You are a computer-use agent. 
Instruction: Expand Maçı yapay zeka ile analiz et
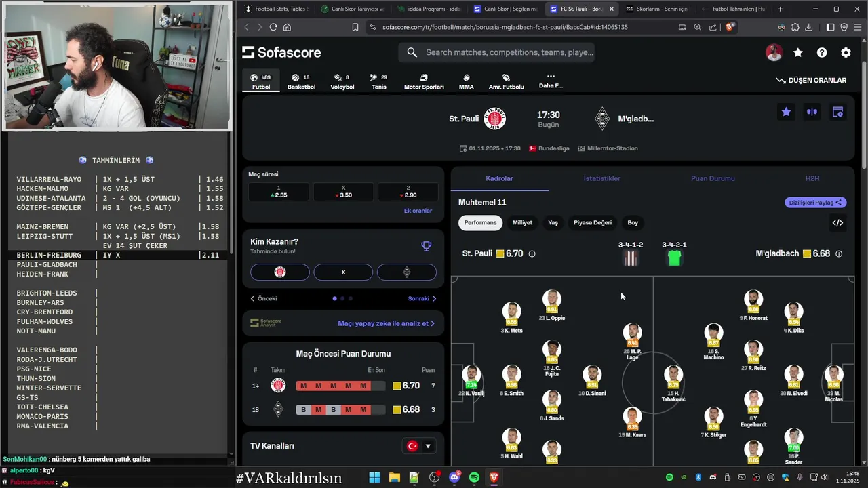387,323
